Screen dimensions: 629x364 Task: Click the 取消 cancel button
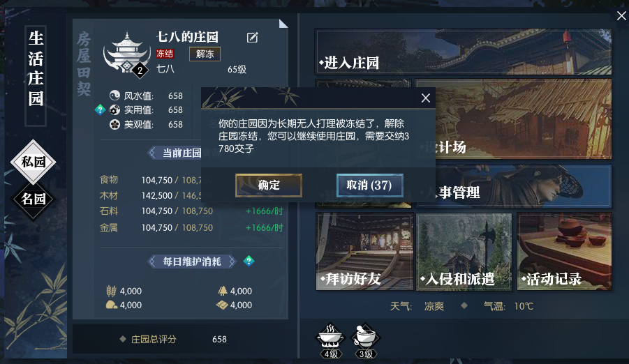pos(369,185)
